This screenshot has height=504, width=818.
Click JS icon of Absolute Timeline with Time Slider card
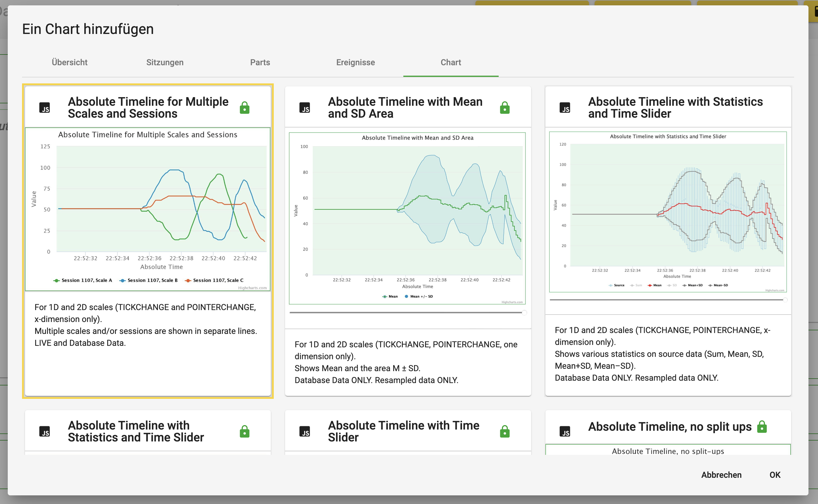305,431
